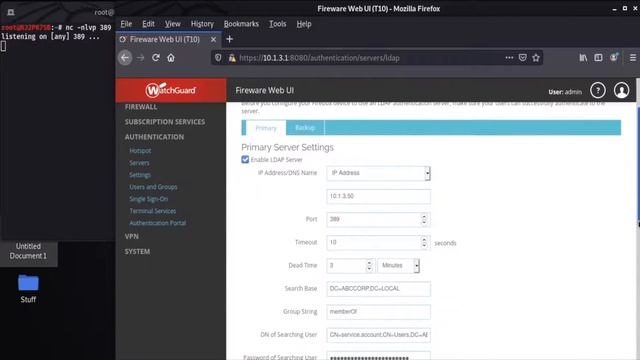Open the Single Sign-On link
The width and height of the screenshot is (640, 360).
click(x=149, y=199)
